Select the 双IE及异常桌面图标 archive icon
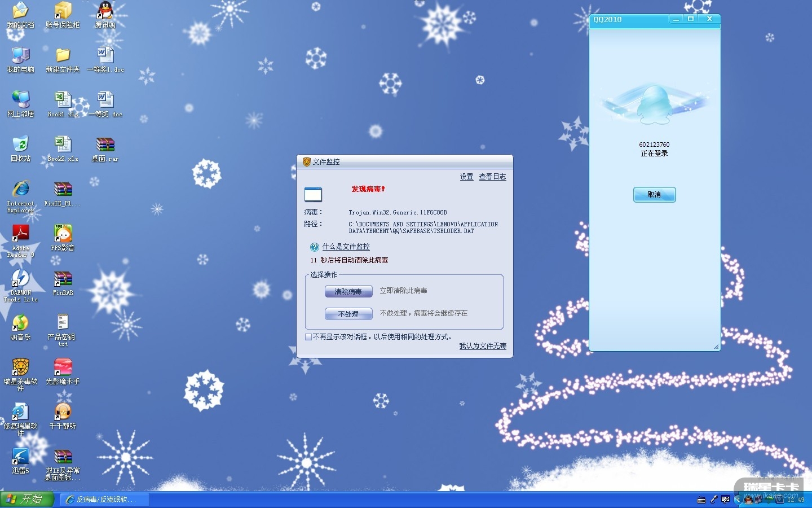The height and width of the screenshot is (508, 812). (63, 464)
